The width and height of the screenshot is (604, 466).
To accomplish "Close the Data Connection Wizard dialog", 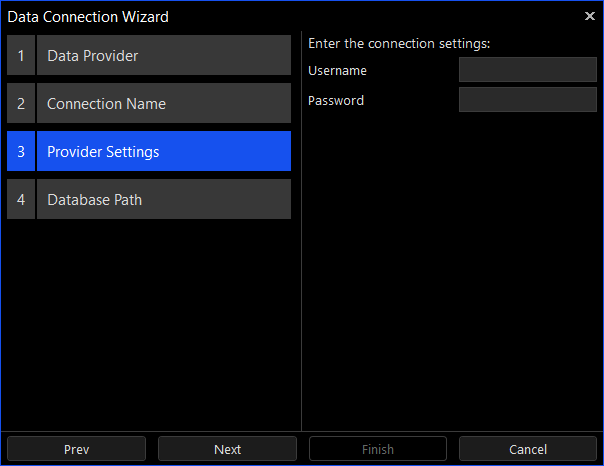I will click(589, 16).
